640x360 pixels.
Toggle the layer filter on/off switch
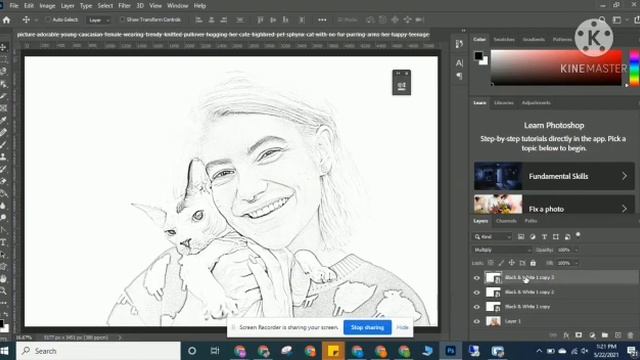[578, 235]
